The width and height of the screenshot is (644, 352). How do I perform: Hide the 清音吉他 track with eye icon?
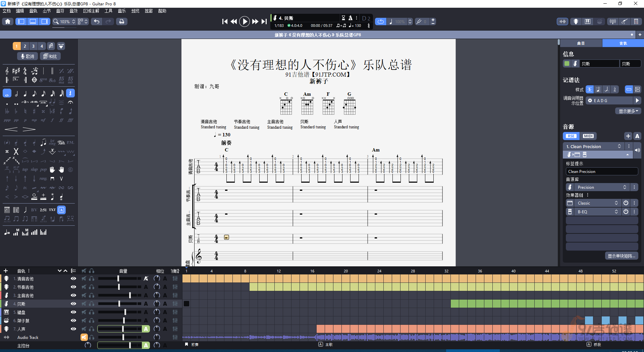[x=73, y=278]
